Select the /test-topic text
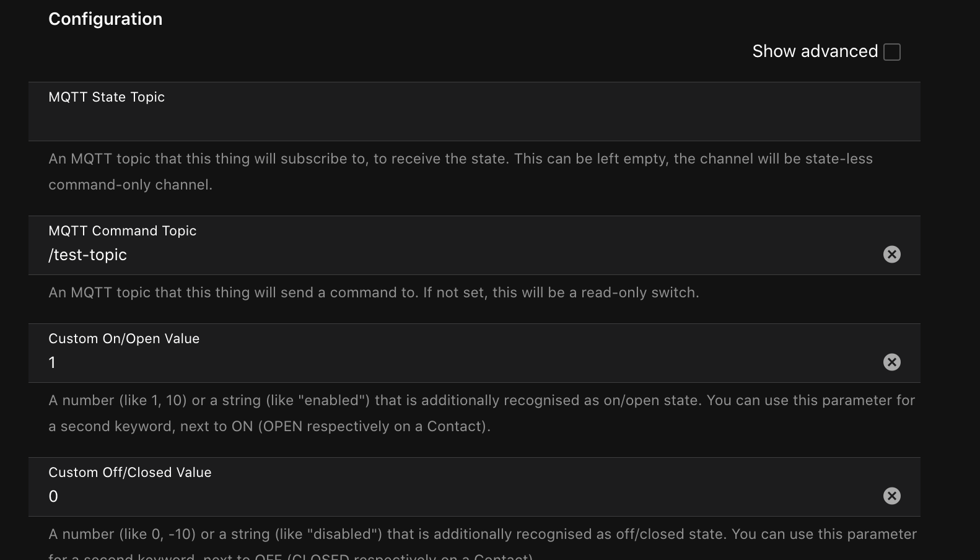 tap(87, 255)
